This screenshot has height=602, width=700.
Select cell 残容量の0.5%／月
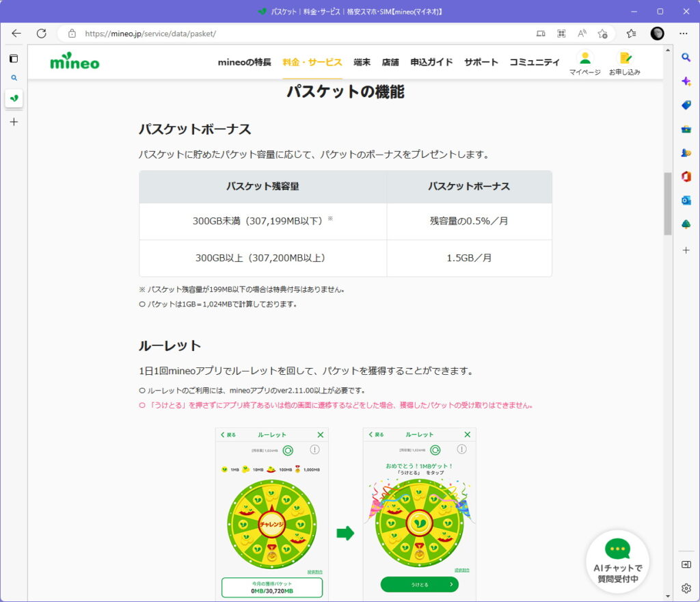(469, 221)
